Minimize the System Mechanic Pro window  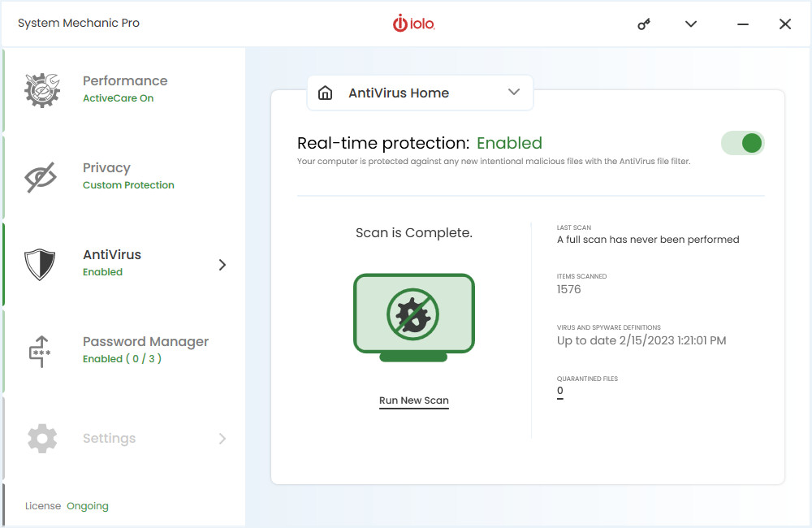click(x=743, y=24)
